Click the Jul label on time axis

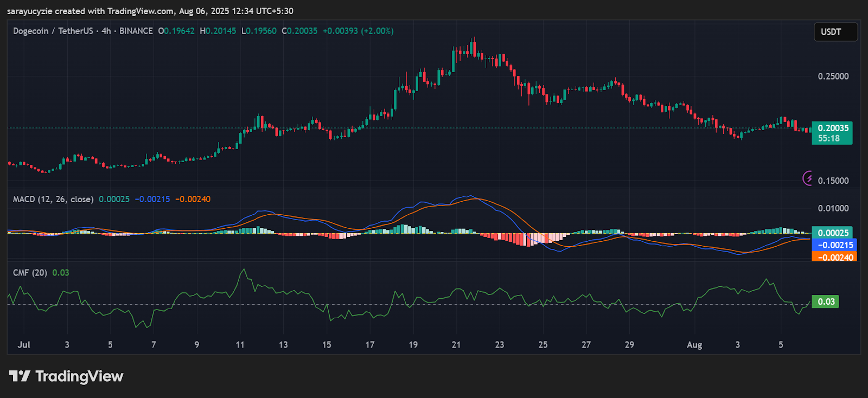[24, 345]
